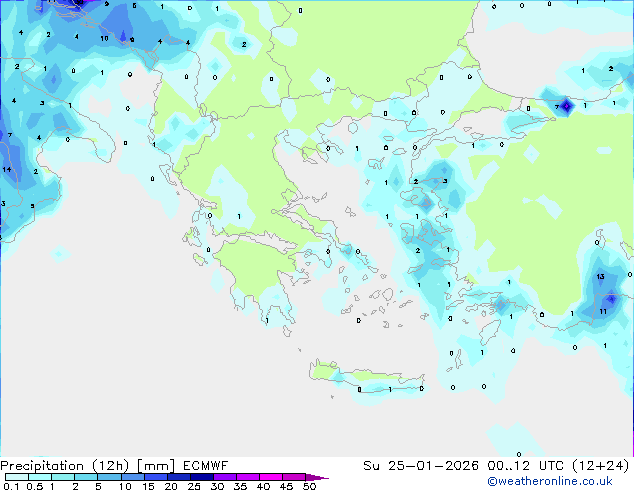The height and width of the screenshot is (490, 634).
Task: Click the '0.1' legend scale label
Action: [11, 486]
